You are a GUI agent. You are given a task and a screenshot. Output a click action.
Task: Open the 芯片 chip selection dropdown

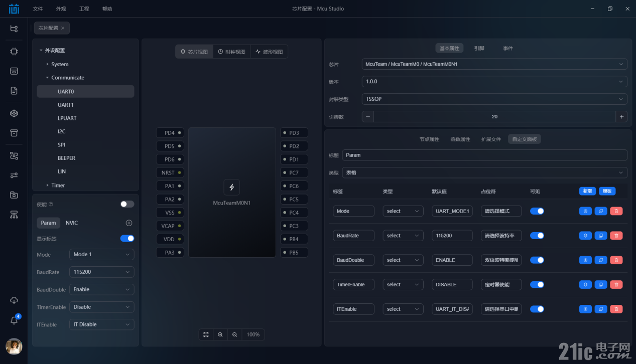tap(494, 64)
